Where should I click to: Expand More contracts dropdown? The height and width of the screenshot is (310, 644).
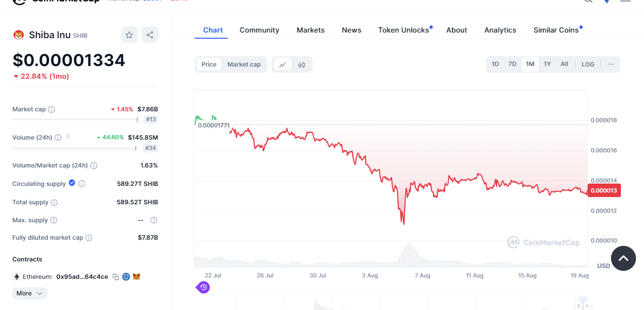tap(30, 293)
